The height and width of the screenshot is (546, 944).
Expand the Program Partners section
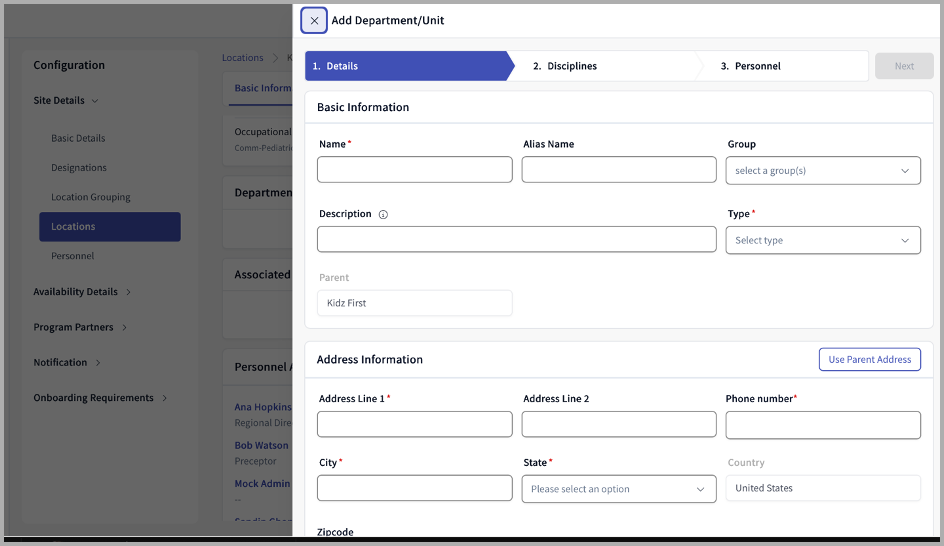(x=80, y=327)
